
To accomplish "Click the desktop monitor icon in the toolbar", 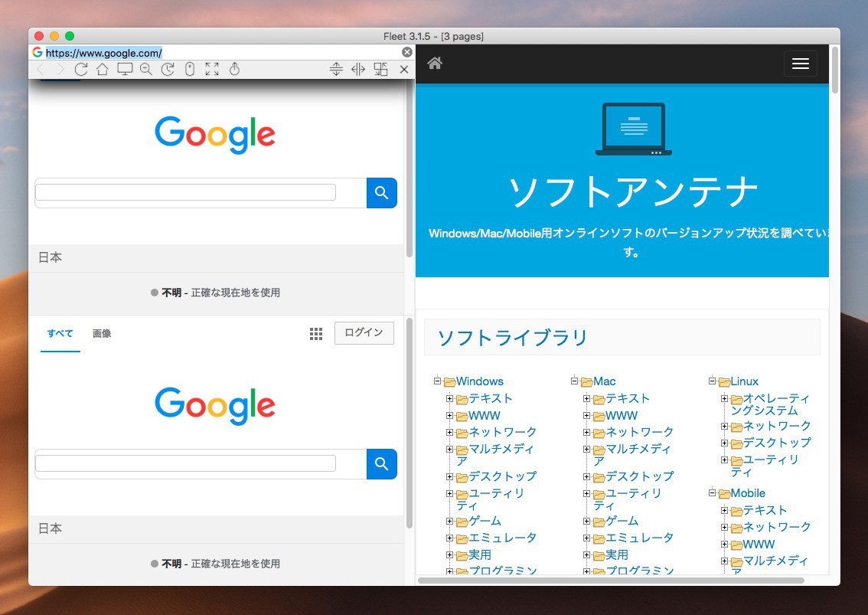I will tap(125, 69).
